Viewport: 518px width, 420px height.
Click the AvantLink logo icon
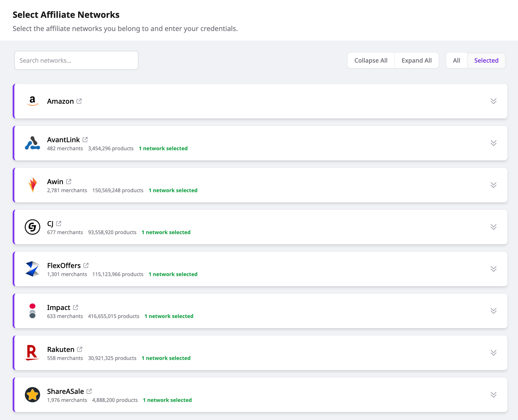pyautogui.click(x=32, y=143)
